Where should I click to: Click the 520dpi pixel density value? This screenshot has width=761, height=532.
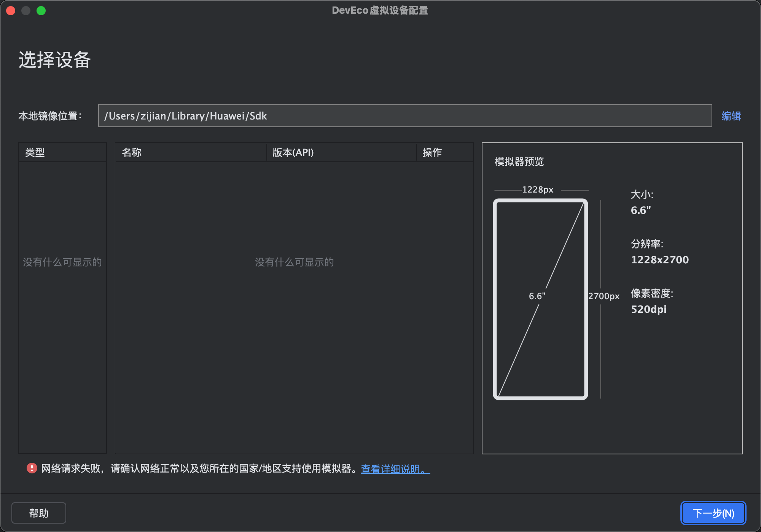point(649,309)
